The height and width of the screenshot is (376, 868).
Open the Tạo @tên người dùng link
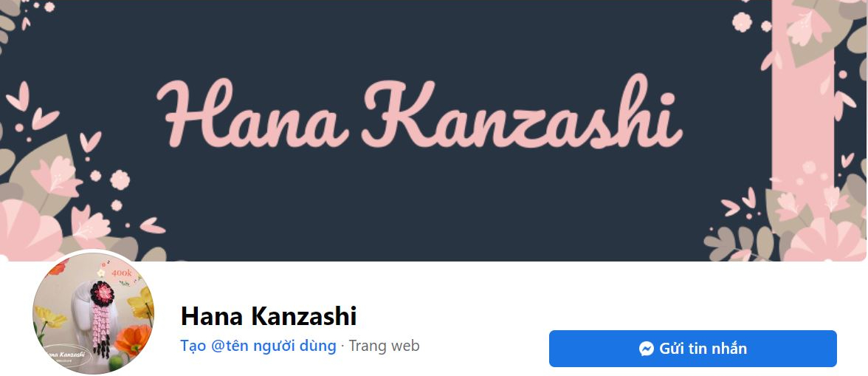click(x=258, y=346)
